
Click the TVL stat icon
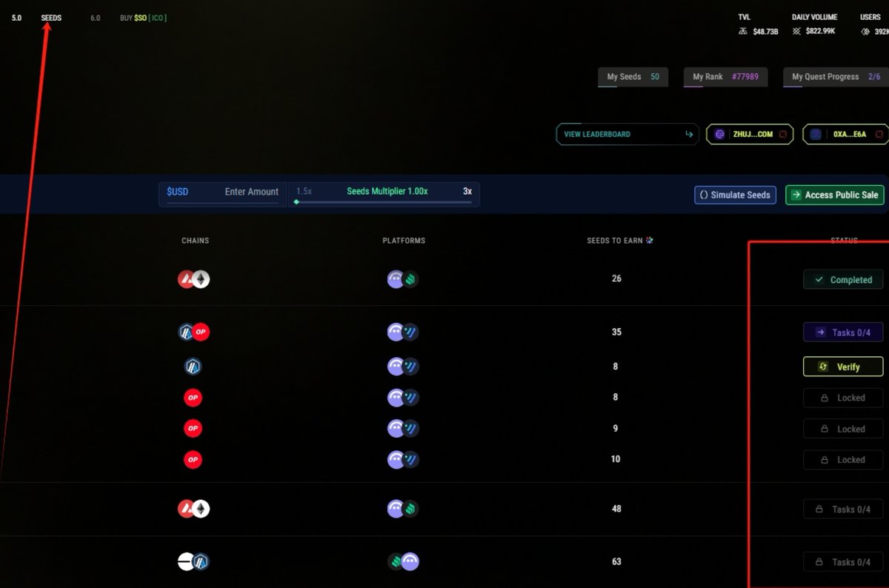pyautogui.click(x=743, y=31)
